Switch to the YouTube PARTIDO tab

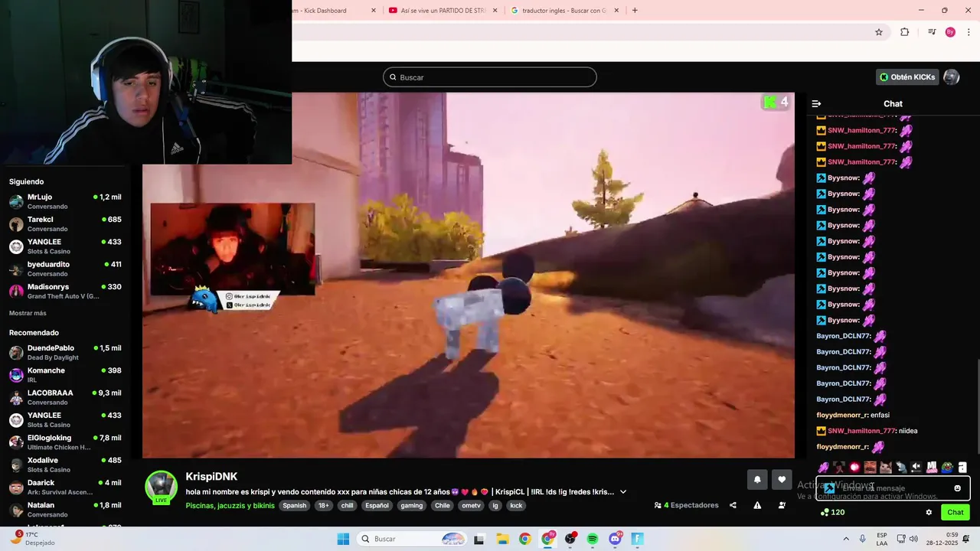pos(441,11)
